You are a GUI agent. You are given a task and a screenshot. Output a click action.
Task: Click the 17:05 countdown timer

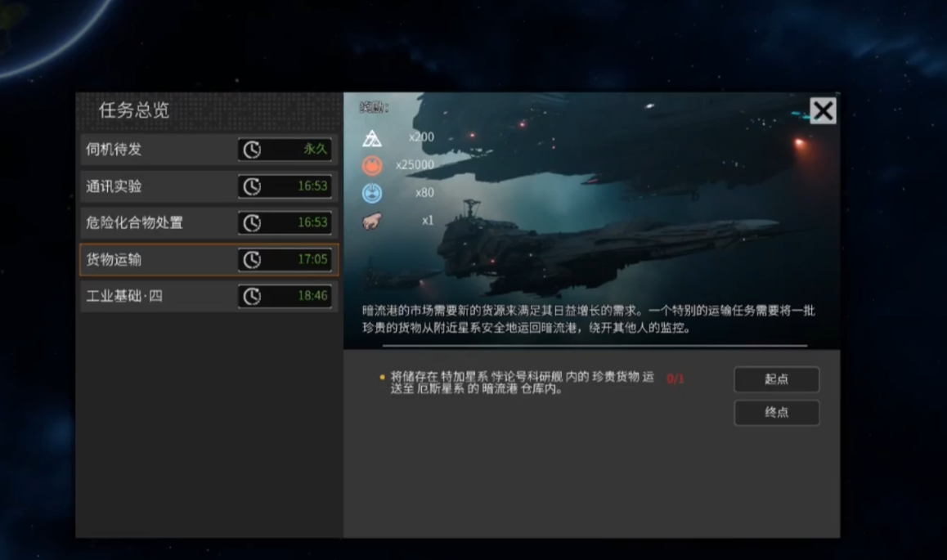coord(312,259)
